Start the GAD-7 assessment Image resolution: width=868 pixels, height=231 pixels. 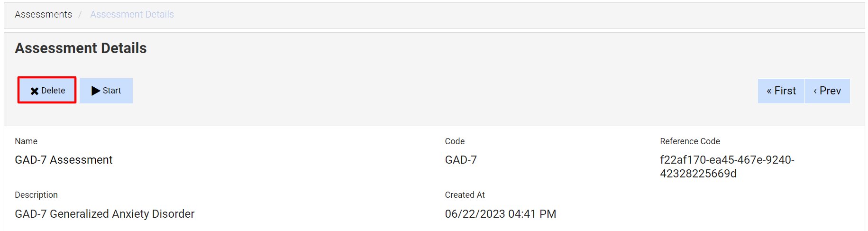(x=106, y=91)
